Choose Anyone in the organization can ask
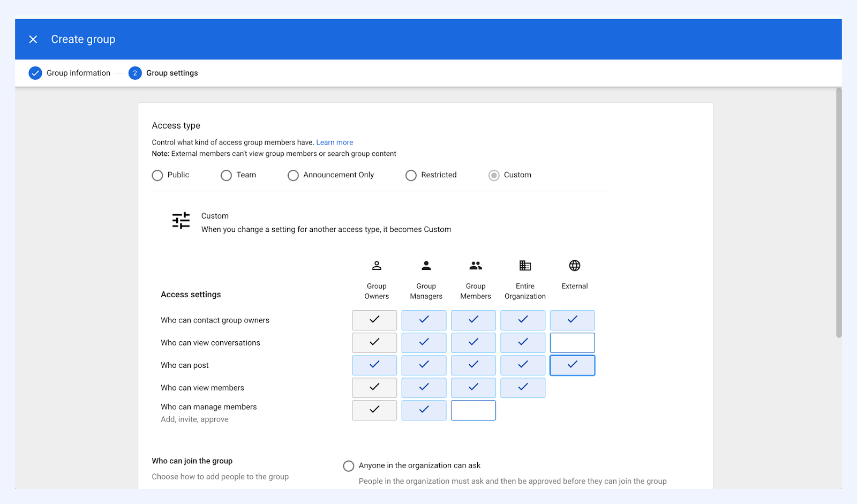The height and width of the screenshot is (504, 857). coord(349,466)
